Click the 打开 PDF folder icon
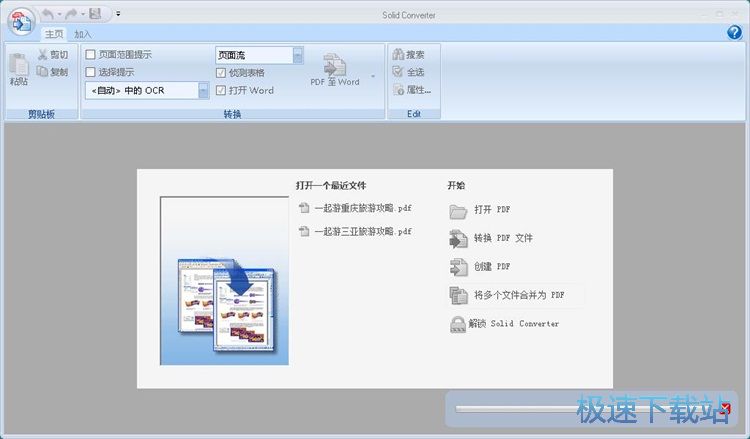Viewport: 750px width, 439px height. pos(458,211)
